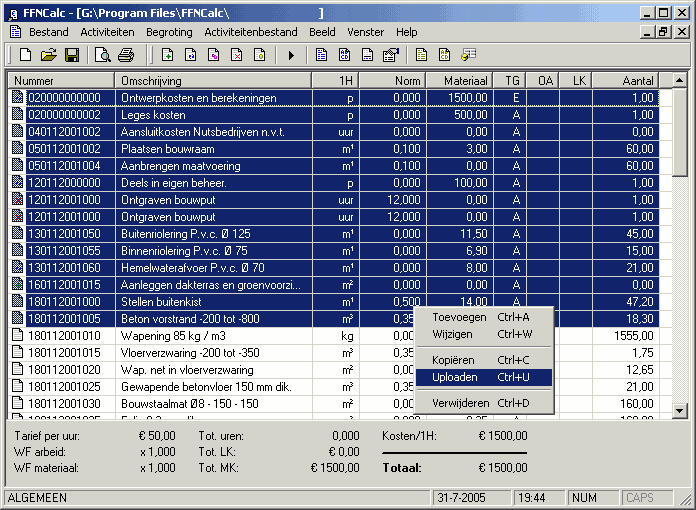Image resolution: width=696 pixels, height=510 pixels.
Task: Select row Hemelwaterafvoer P.v.c. Ø 70
Action: click(x=334, y=268)
